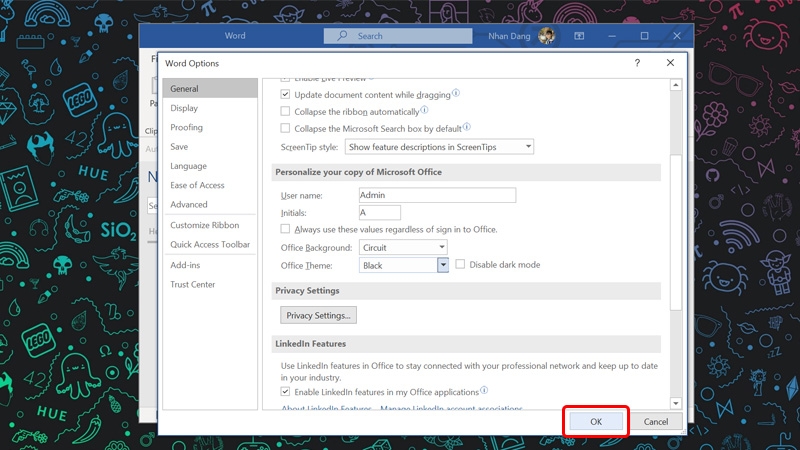Click the ribbon display options icon in Word
This screenshot has width=800, height=450.
pos(579,36)
